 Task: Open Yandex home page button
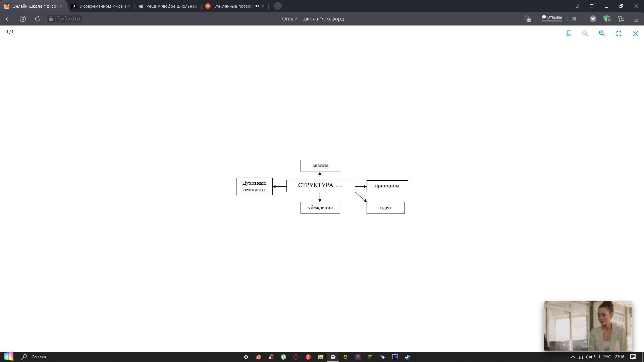coord(23,19)
